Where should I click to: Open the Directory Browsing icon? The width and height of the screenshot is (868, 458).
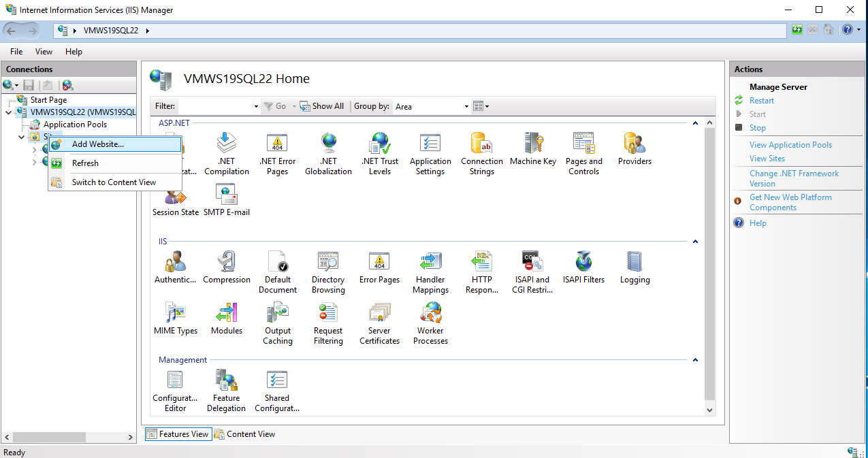328,272
